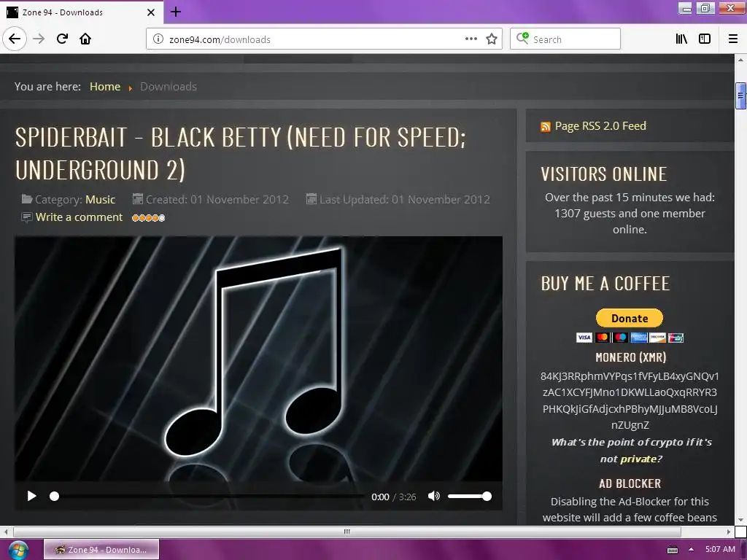This screenshot has width=747, height=560.
Task: Open the Windows Start menu
Action: click(x=18, y=550)
